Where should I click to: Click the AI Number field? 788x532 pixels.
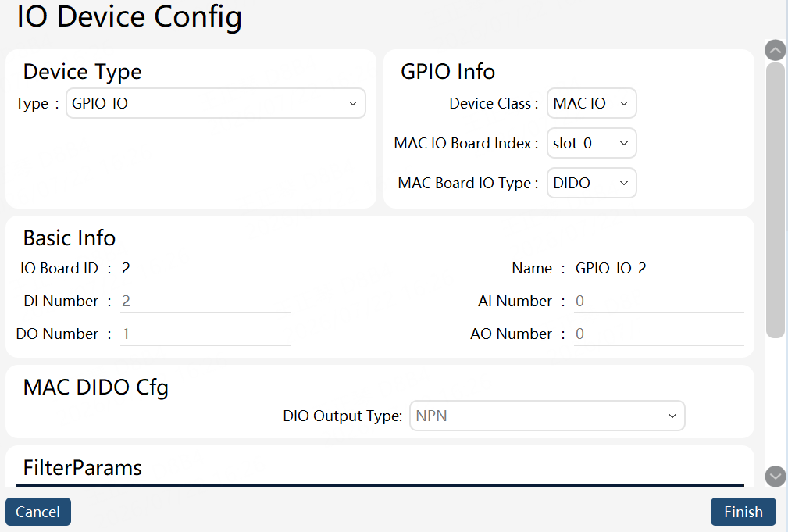click(x=659, y=302)
